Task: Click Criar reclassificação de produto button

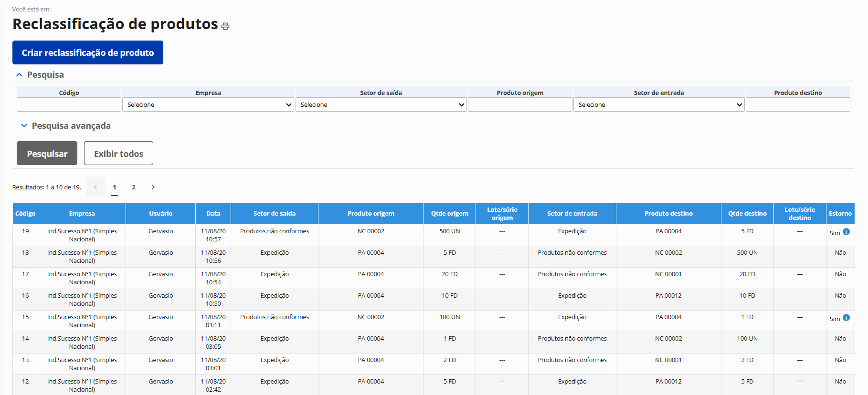Action: click(x=88, y=52)
